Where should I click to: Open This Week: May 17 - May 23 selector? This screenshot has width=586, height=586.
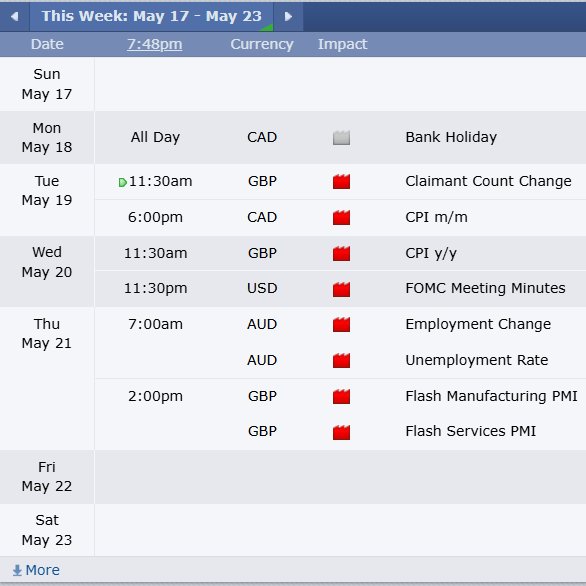(x=151, y=16)
